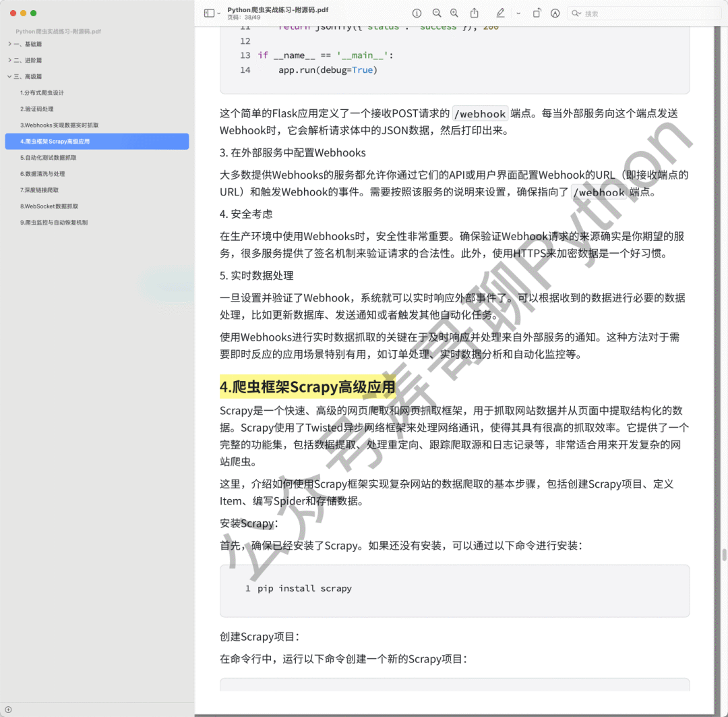The width and height of the screenshot is (728, 717).
Task: Toggle the sidebar view button
Action: point(209,13)
